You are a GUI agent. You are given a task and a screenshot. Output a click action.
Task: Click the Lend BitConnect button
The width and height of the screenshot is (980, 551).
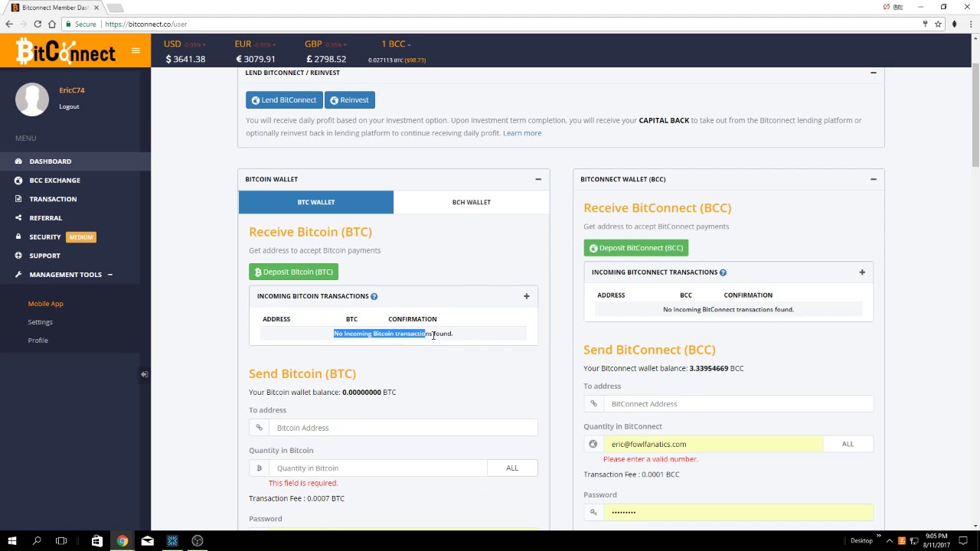coord(284,100)
